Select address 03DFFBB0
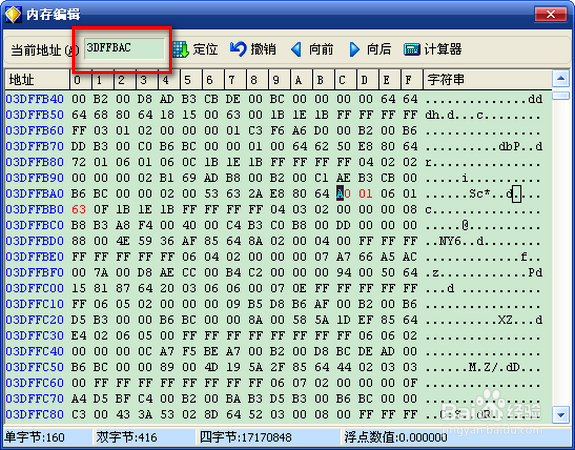 tap(34, 209)
